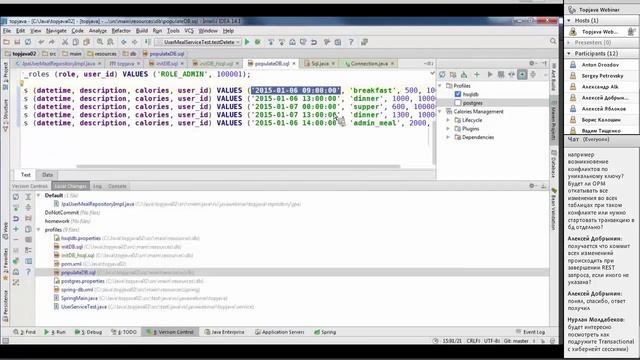Viewport: 640px width, 360px height.
Task: Expand the Plugins Maven node
Action: [x=448, y=129]
